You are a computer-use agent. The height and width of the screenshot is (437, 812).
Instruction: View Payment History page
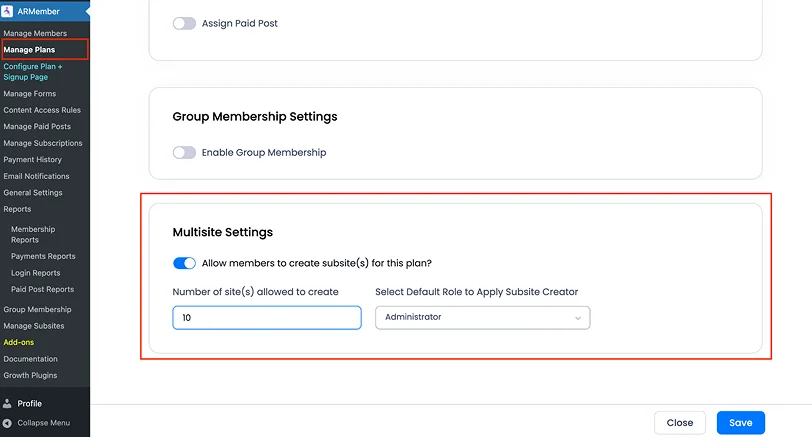point(32,159)
